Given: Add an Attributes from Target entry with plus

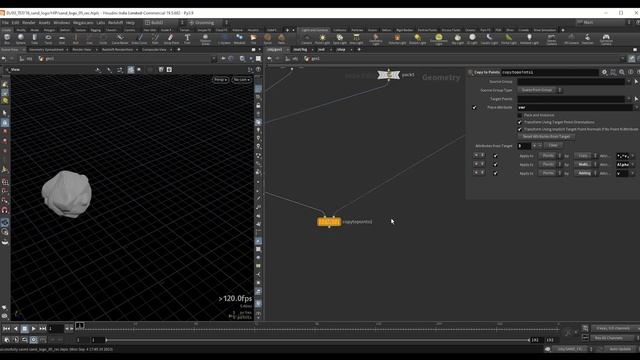Looking at the screenshot, I should click(x=534, y=146).
